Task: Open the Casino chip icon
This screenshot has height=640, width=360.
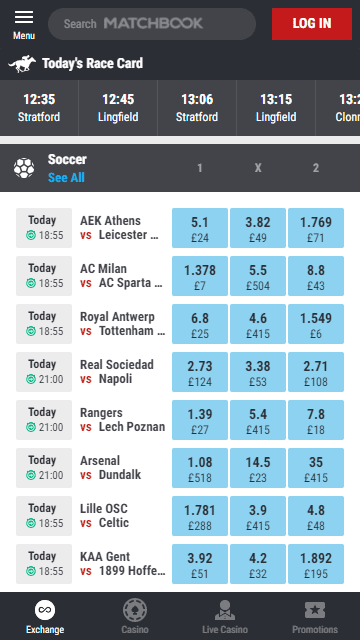Action: [x=135, y=610]
